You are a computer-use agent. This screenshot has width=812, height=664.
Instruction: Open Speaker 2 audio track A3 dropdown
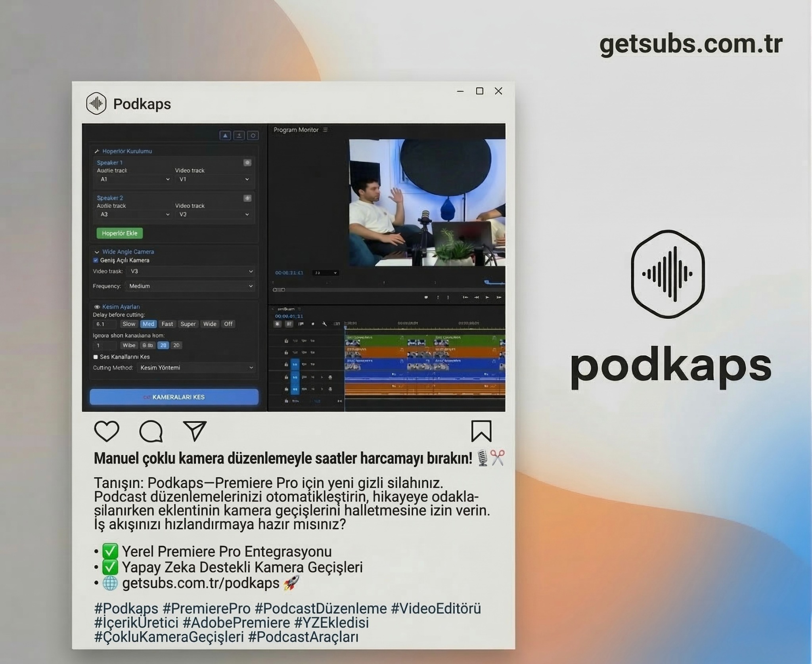134,214
